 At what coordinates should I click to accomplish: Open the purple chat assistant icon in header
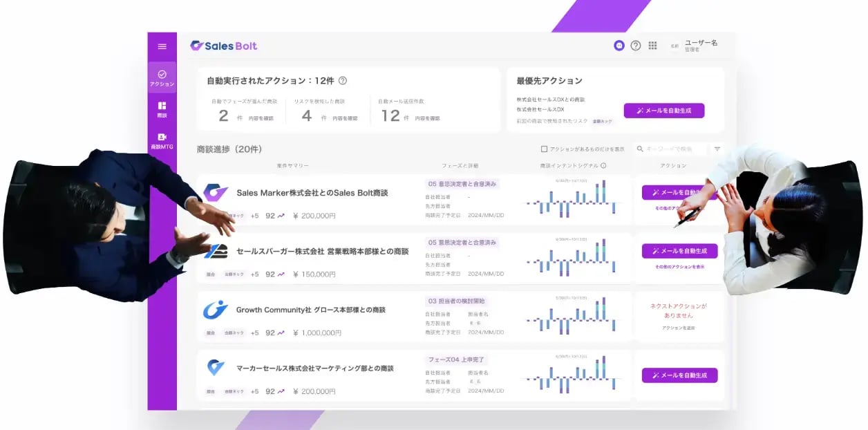click(619, 46)
